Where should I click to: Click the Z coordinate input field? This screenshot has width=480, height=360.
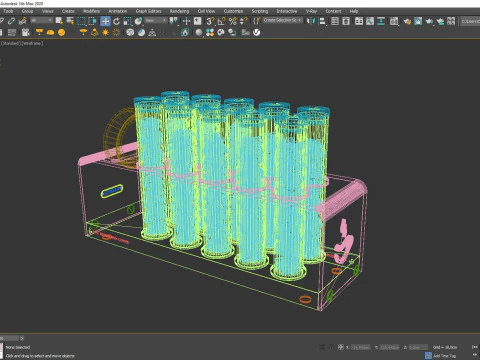[x=418, y=347]
